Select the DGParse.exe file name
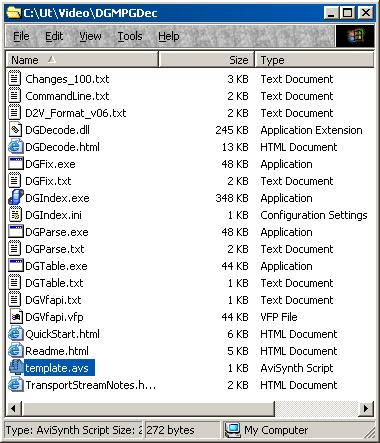380x443 pixels. pos(57,232)
